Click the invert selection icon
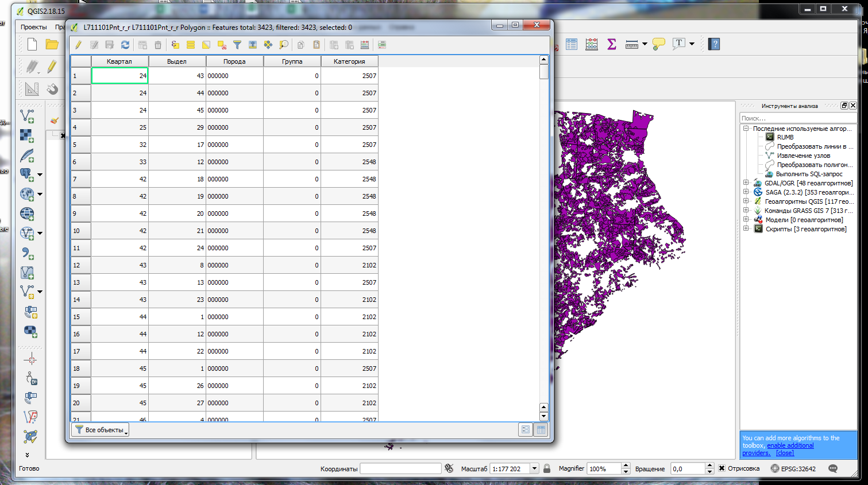Screen dimensions: 868x485 (x=206, y=45)
